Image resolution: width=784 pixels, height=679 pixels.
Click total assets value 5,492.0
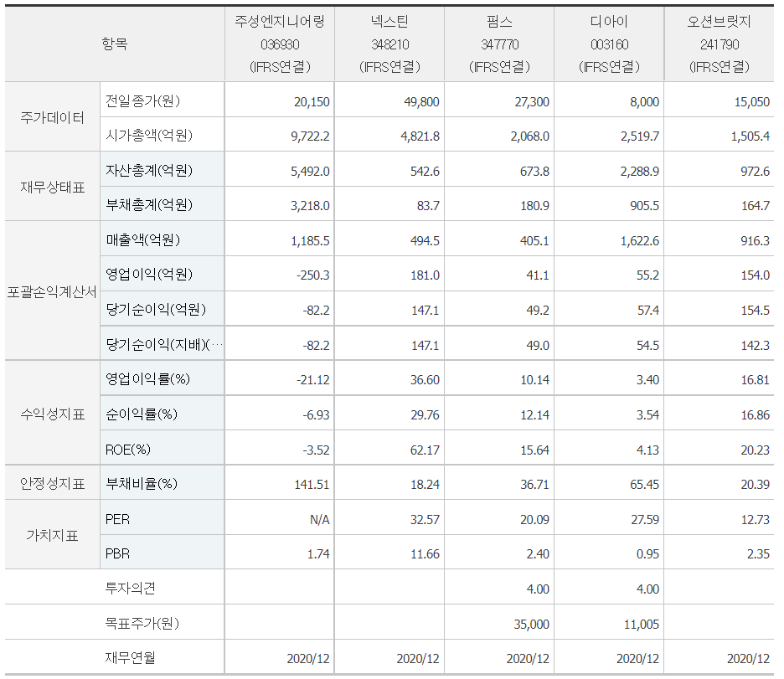pyautogui.click(x=310, y=172)
